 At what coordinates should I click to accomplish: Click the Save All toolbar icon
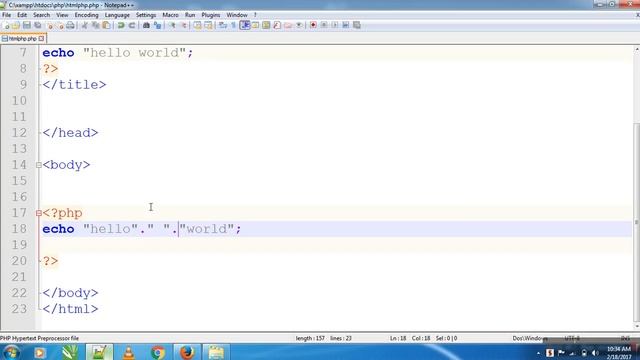(x=38, y=25)
